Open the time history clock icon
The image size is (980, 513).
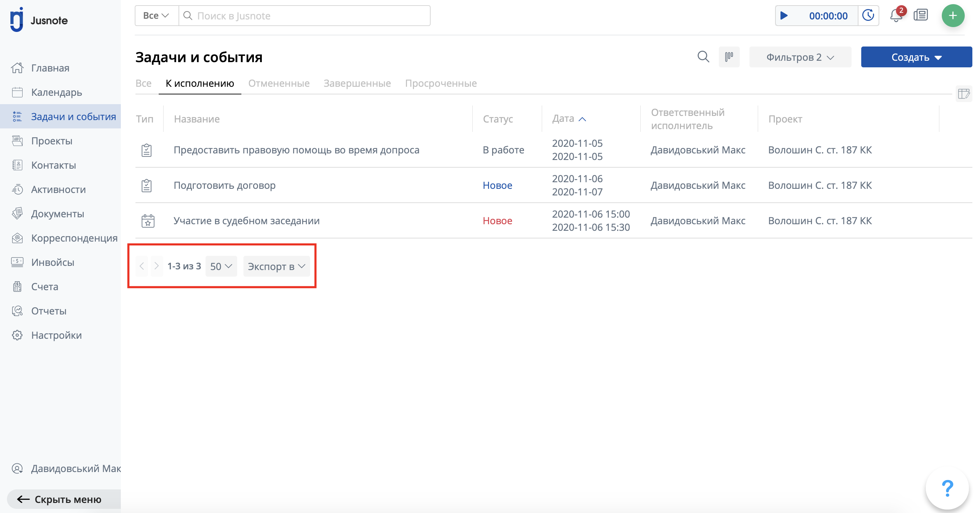point(868,16)
